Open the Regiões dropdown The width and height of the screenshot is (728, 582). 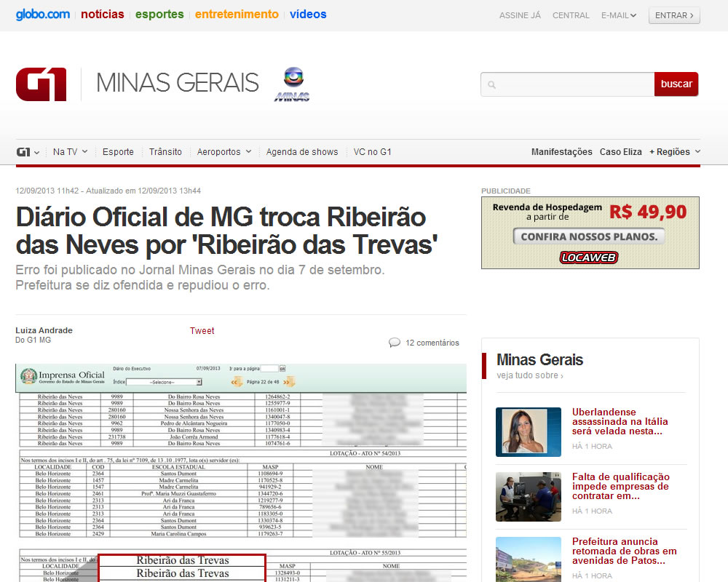pyautogui.click(x=675, y=152)
